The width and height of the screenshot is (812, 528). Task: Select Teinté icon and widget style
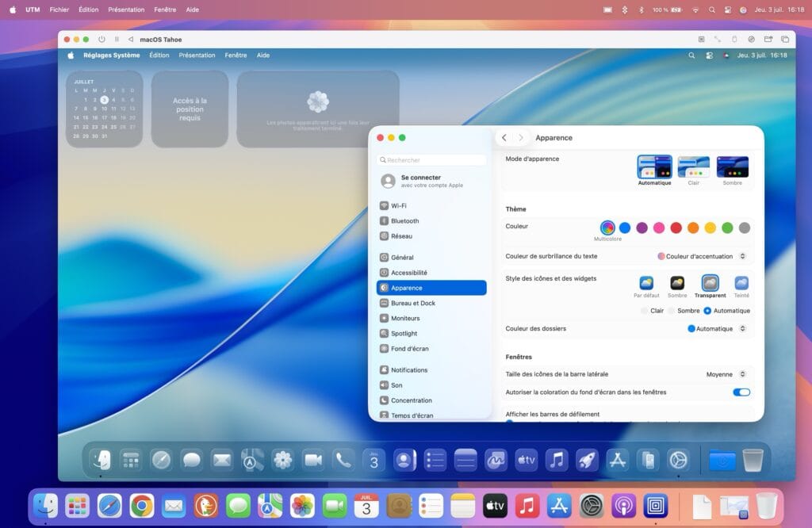741,283
